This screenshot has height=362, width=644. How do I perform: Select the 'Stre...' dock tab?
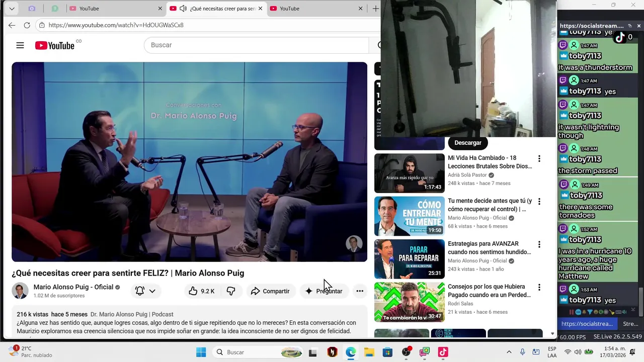pos(630,324)
